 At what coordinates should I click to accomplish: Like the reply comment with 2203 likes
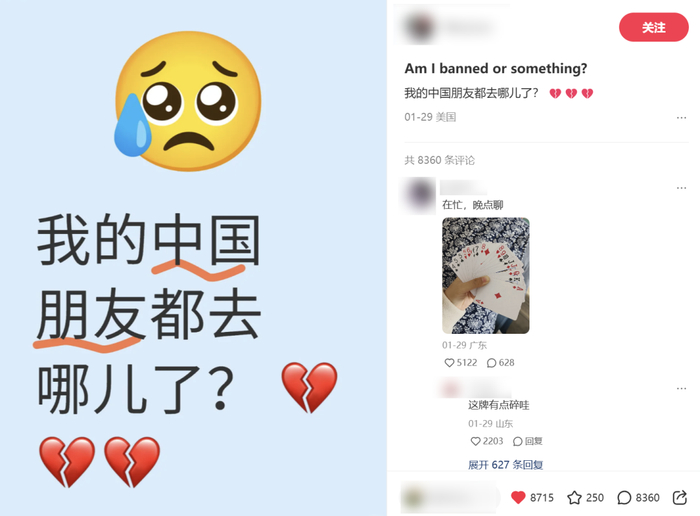pyautogui.click(x=475, y=441)
